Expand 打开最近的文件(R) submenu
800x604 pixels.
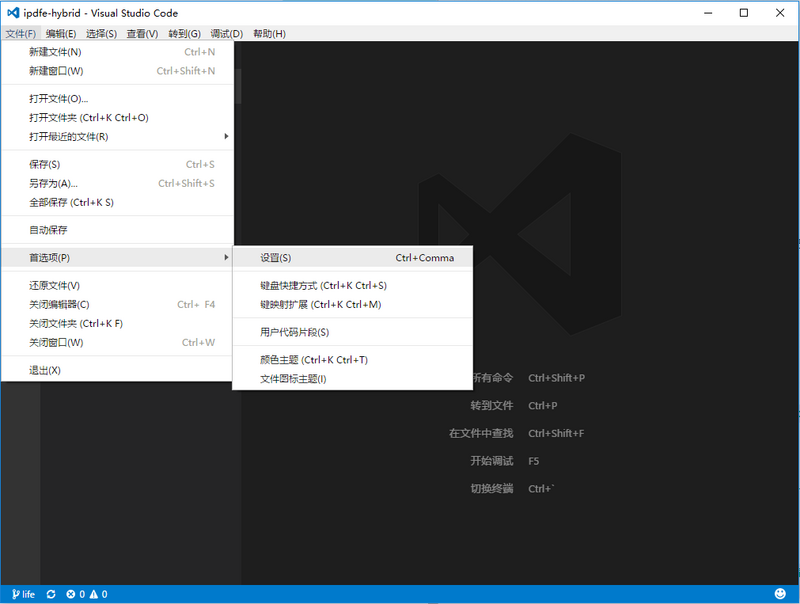tap(117, 137)
